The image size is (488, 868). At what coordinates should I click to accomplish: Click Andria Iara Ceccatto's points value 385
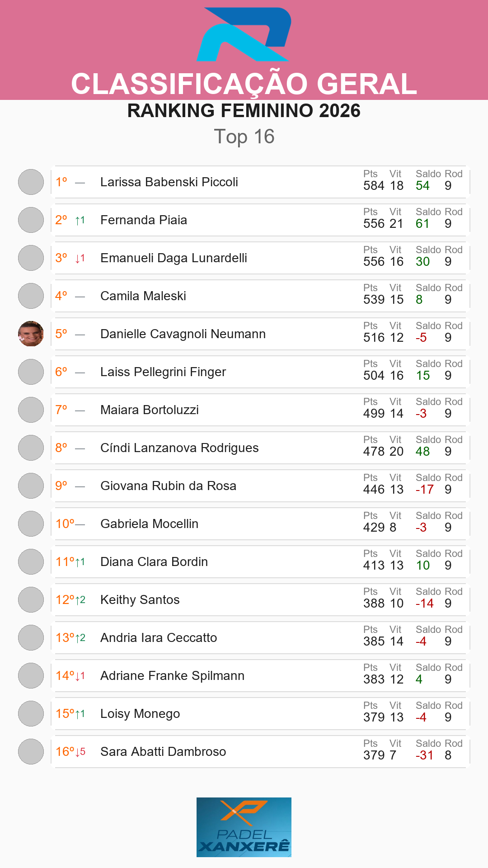(374, 642)
